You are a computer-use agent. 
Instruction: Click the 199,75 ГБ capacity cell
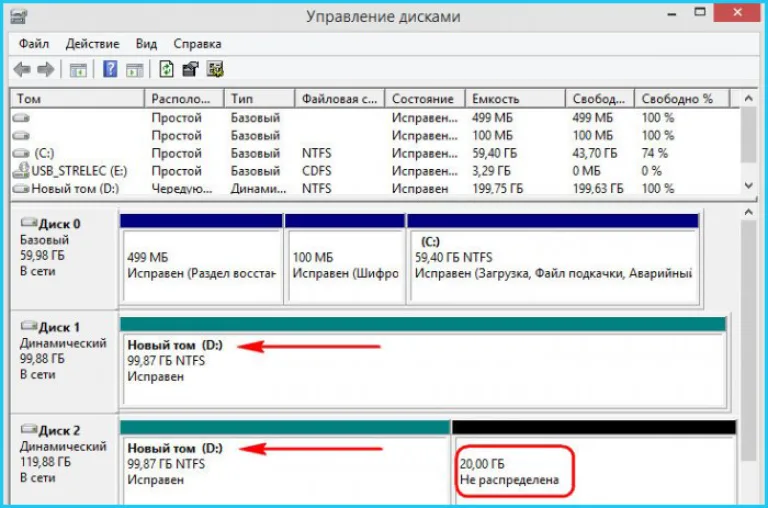coord(498,189)
